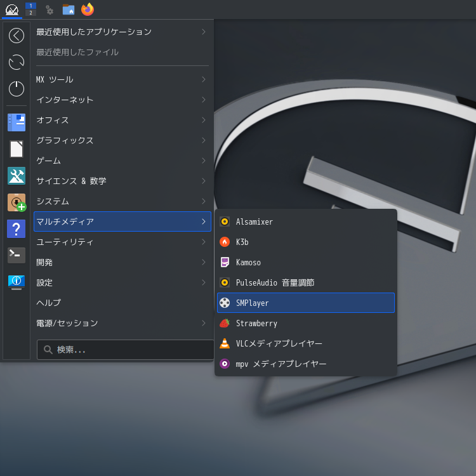This screenshot has width=476, height=476.
Task: Open the package installer icon with green plus
Action: (17, 202)
